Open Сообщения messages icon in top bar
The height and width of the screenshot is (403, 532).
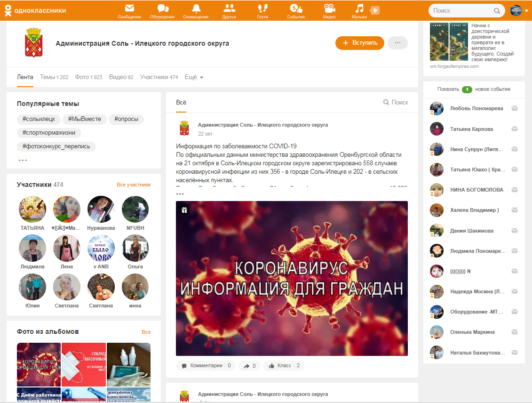click(129, 8)
